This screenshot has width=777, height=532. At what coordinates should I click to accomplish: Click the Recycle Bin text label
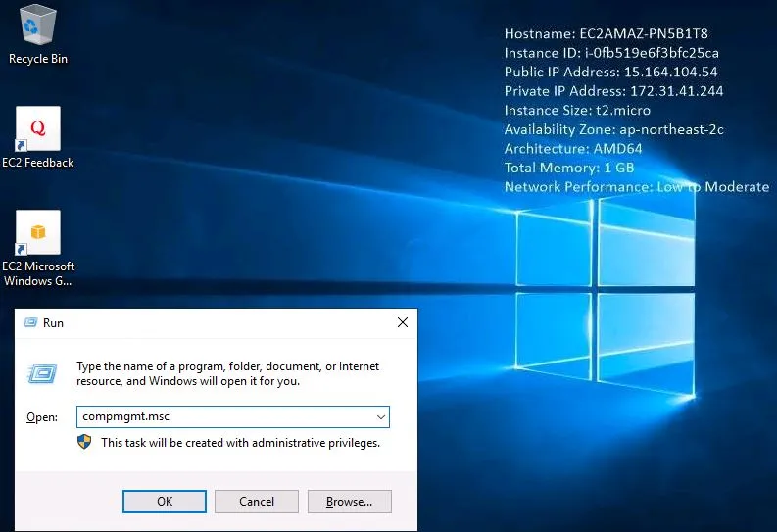pyautogui.click(x=38, y=59)
